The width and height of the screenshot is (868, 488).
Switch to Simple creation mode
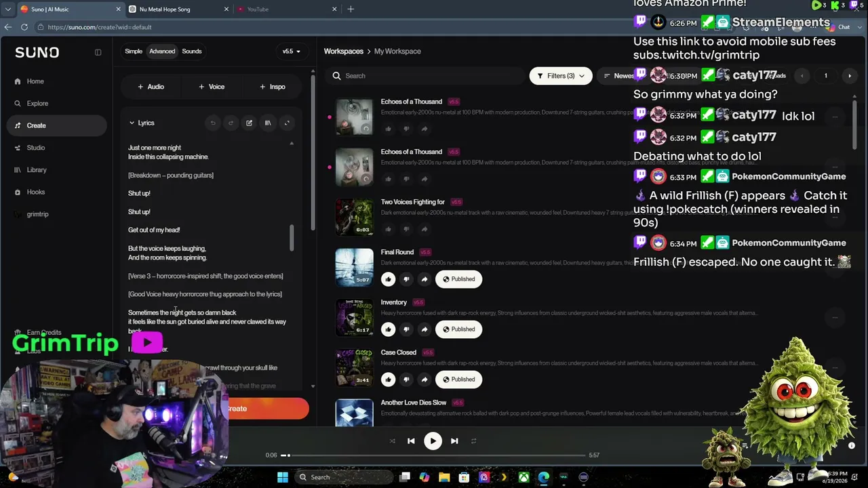[134, 52]
